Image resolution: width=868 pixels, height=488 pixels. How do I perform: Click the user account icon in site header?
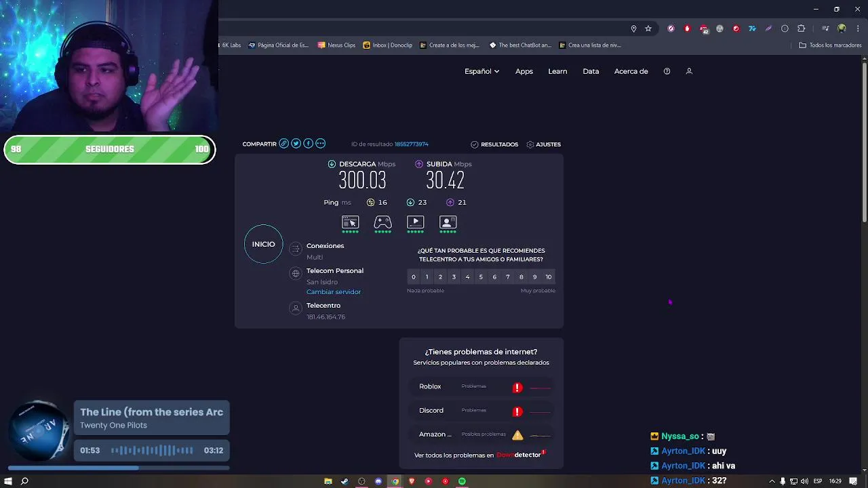point(689,71)
